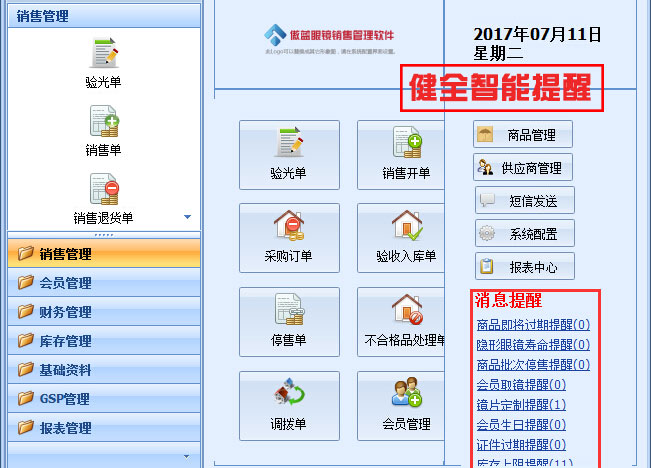The image size is (651, 468).
Task: Switch to 库存管理 navigation section
Action: click(x=65, y=341)
